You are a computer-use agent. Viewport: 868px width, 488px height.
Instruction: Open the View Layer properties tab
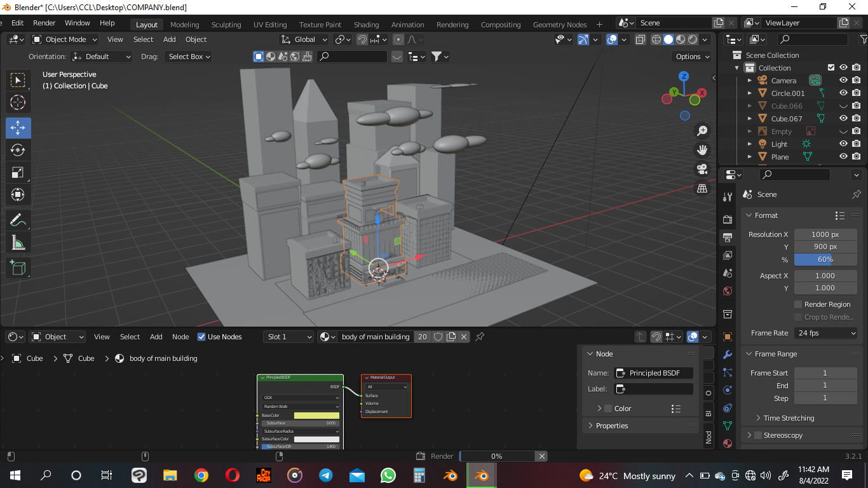728,255
